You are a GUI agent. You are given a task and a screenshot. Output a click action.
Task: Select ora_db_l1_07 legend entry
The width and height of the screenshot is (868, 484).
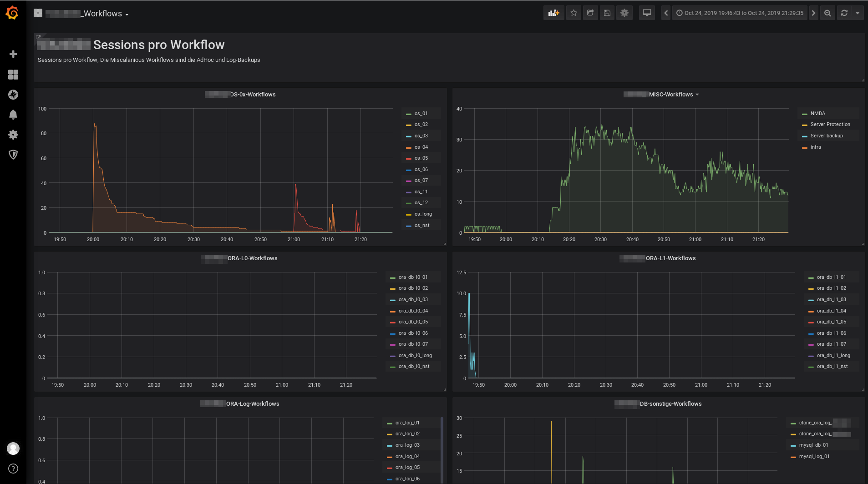click(x=831, y=344)
